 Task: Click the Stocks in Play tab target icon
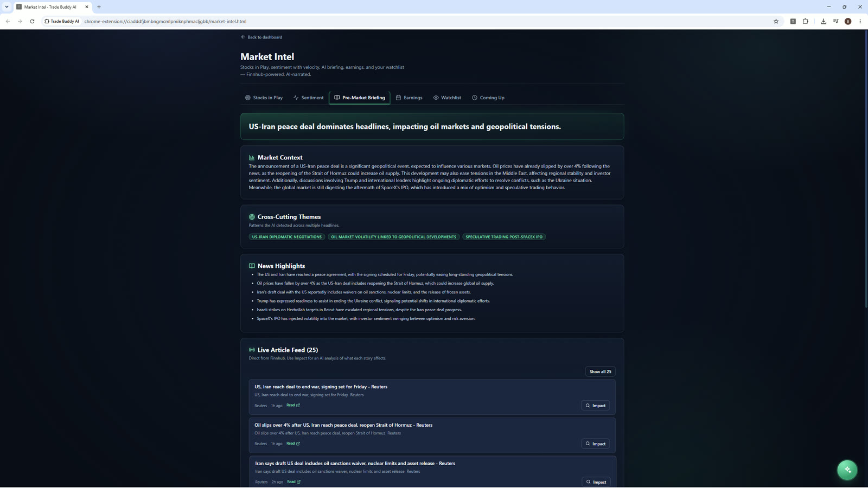click(248, 98)
